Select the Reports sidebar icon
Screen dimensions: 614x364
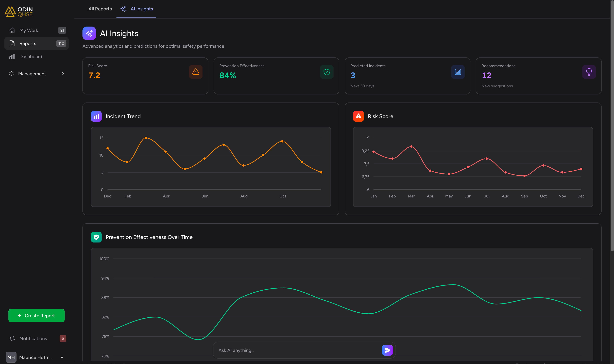point(12,43)
